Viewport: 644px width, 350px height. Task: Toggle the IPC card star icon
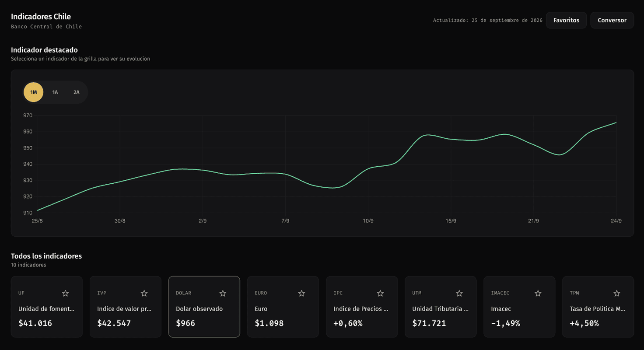381,293
